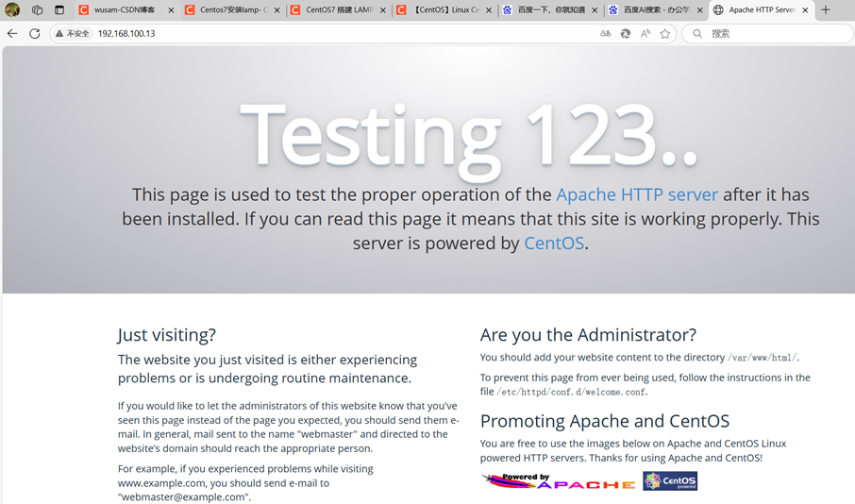This screenshot has width=855, height=504.
Task: Switch to CentOS7 搭建 LAMP tab
Action: click(339, 9)
